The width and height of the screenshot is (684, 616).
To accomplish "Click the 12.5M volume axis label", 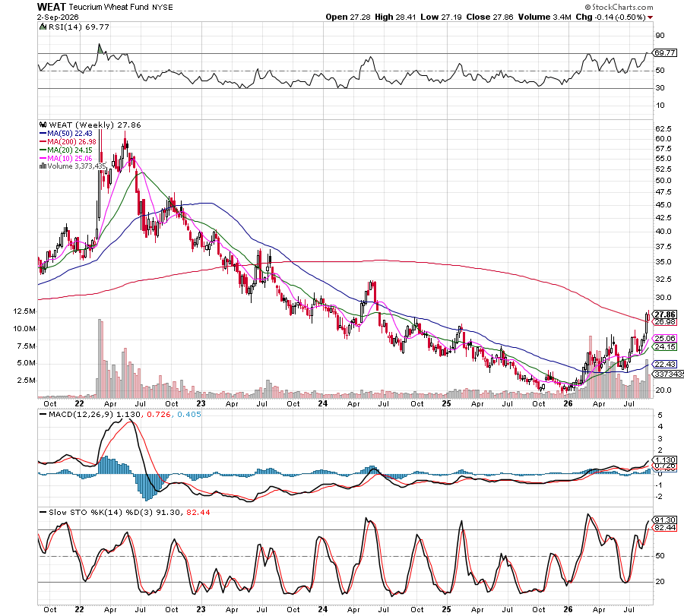I will (24, 311).
